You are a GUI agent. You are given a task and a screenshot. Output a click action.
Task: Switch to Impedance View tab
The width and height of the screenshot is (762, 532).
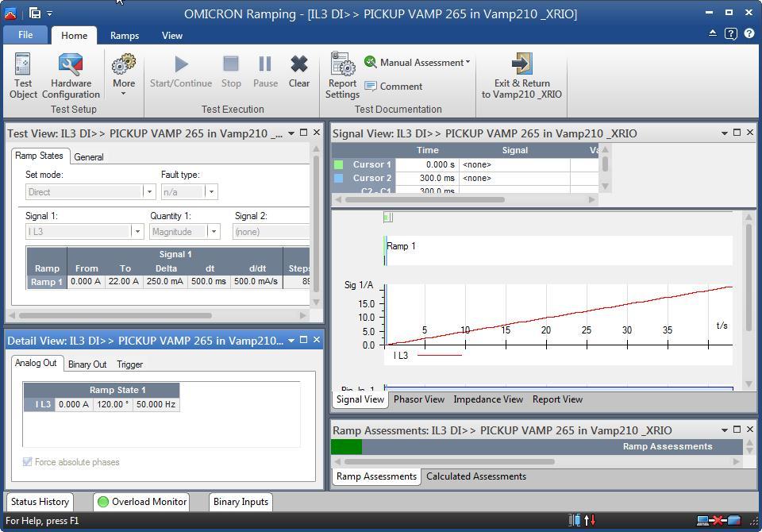coord(488,399)
